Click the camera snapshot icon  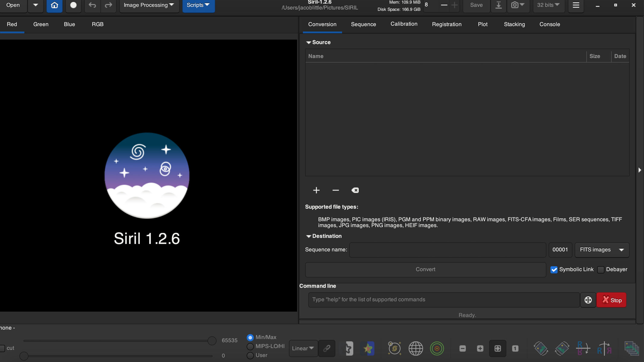(x=515, y=5)
